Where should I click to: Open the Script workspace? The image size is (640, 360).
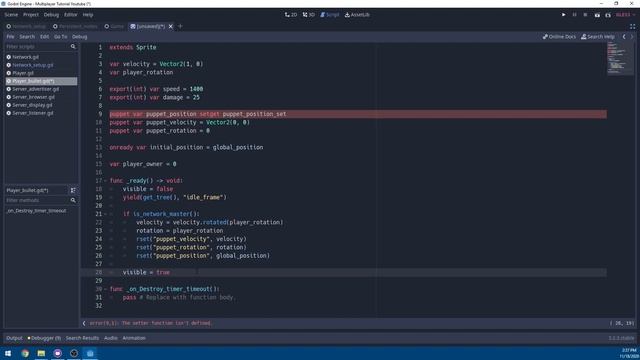330,15
